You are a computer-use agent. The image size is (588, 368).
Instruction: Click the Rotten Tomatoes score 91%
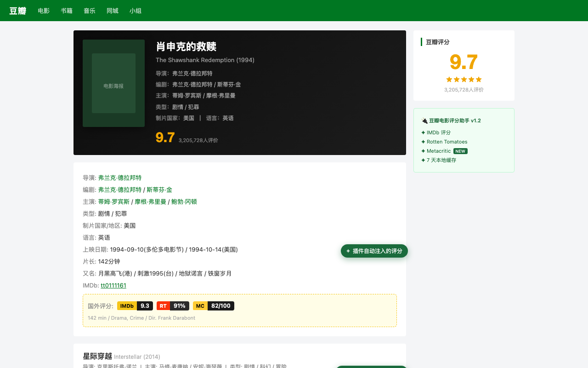(x=180, y=306)
